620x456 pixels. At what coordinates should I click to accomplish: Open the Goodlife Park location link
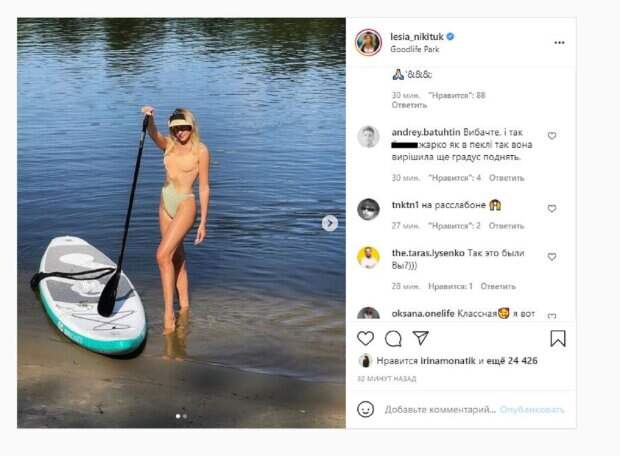click(415, 49)
